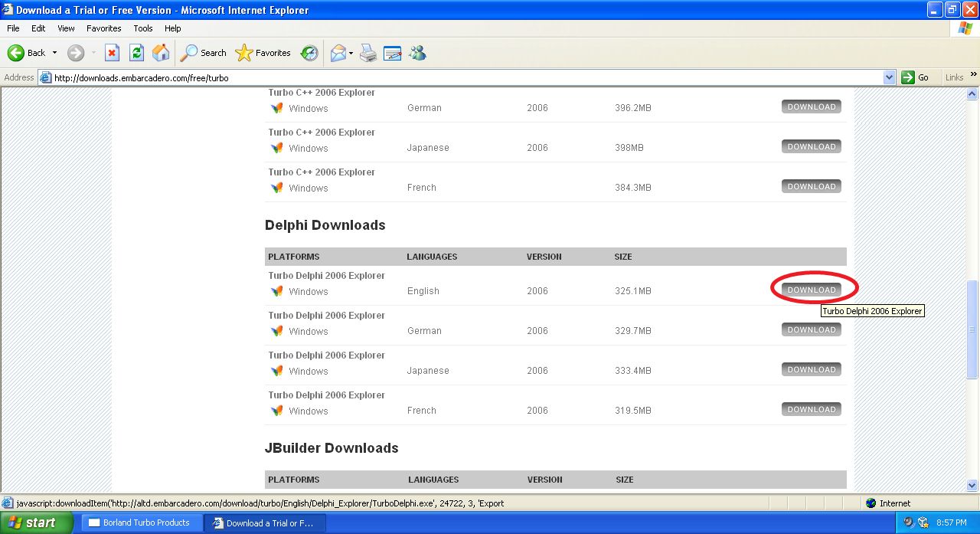Go back using the Back button
The image size is (980, 534).
(x=26, y=53)
